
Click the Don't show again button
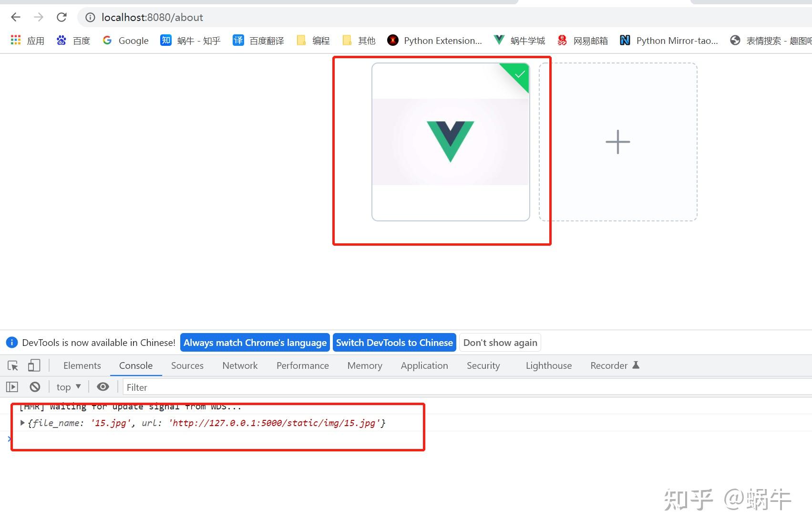500,342
